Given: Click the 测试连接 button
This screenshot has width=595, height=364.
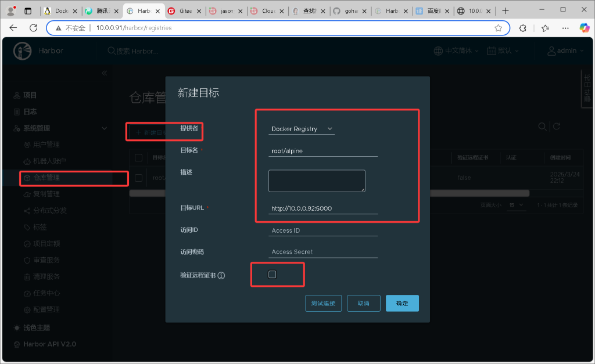Looking at the screenshot, I should coord(323,303).
